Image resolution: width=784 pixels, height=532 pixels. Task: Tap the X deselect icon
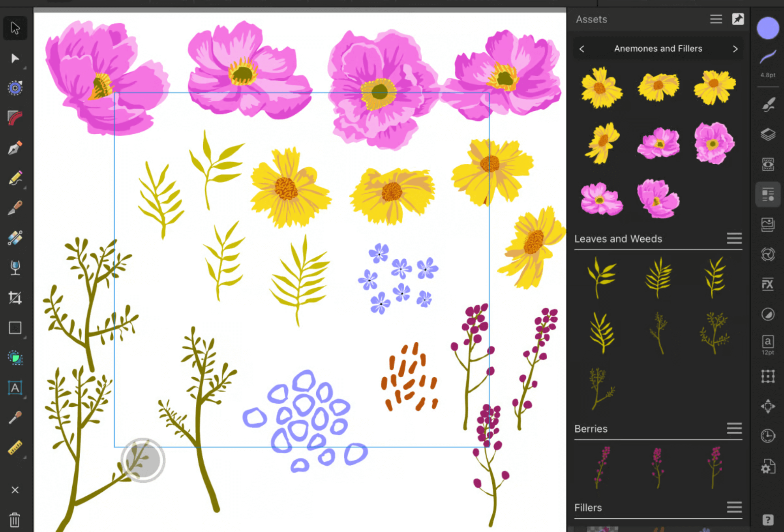(x=15, y=490)
